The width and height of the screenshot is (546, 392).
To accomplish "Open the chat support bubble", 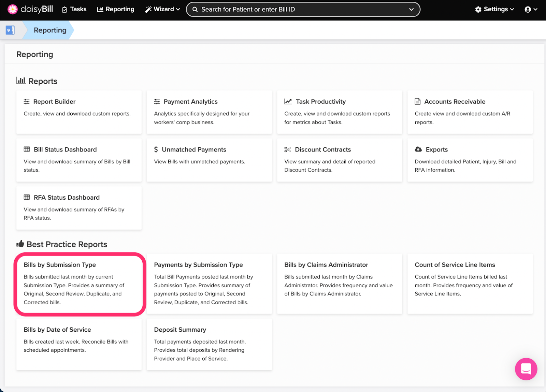I will pyautogui.click(x=526, y=369).
